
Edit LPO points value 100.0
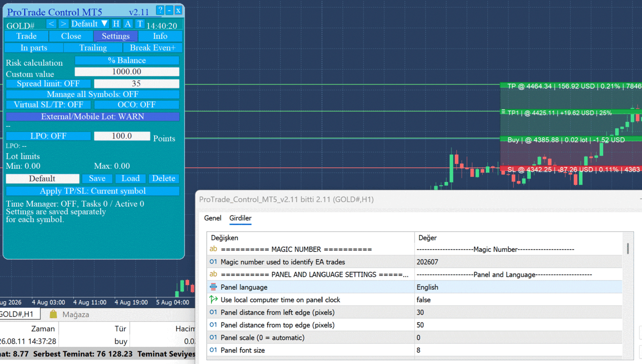[122, 136]
